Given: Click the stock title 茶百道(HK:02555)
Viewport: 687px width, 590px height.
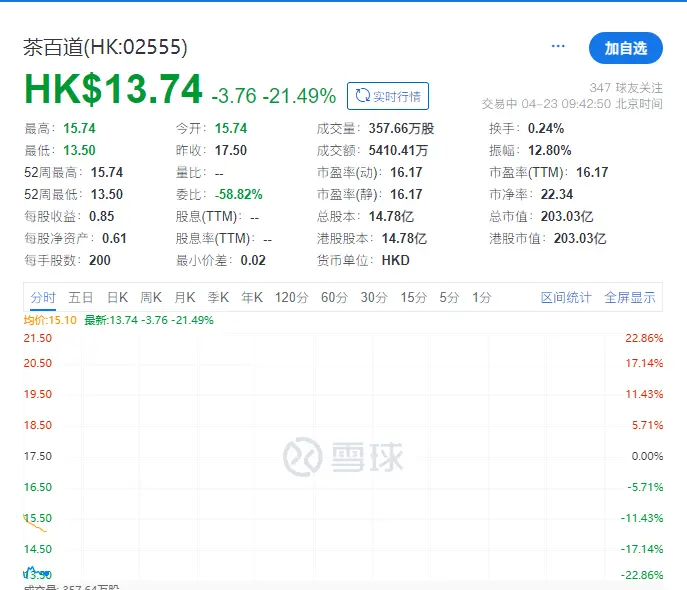Looking at the screenshot, I should tap(105, 47).
